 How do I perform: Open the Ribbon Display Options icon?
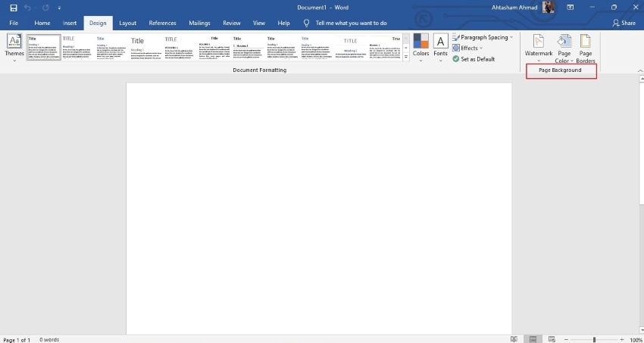570,8
